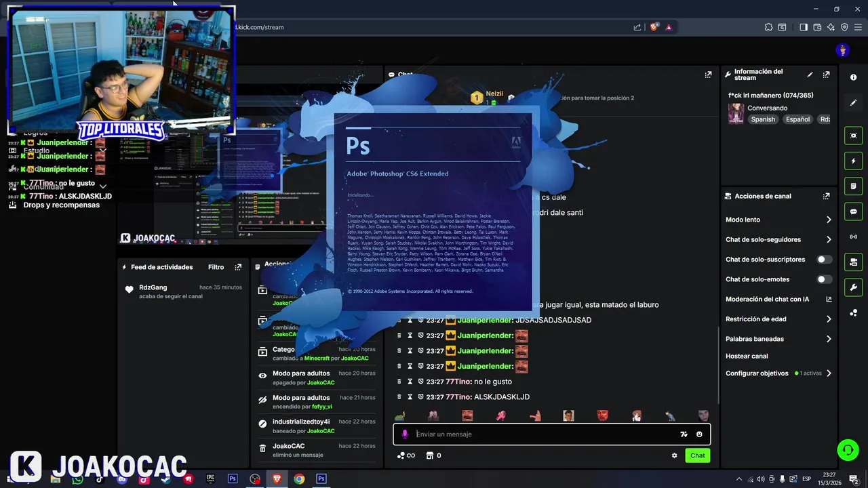Screen dimensions: 868x488
Task: Open Chrome from the taskbar
Action: pos(299,479)
